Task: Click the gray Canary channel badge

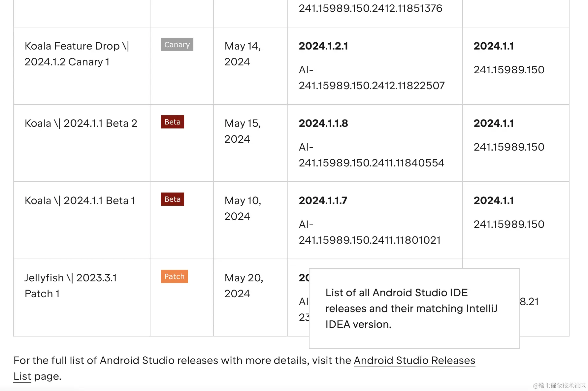Action: click(177, 45)
